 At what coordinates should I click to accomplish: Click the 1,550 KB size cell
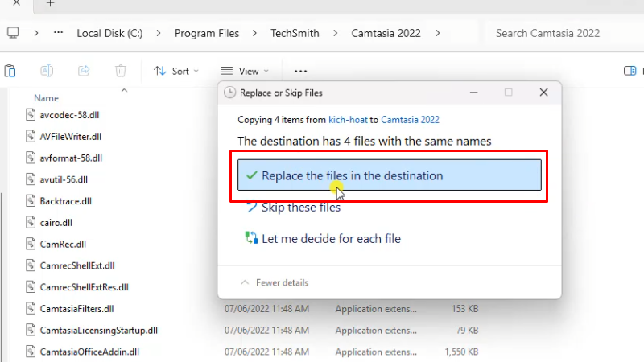(461, 352)
